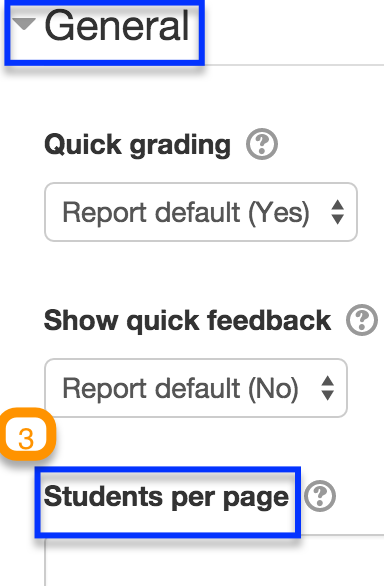Image resolution: width=384 pixels, height=586 pixels.
Task: Click the Quick grading label
Action: (x=137, y=145)
